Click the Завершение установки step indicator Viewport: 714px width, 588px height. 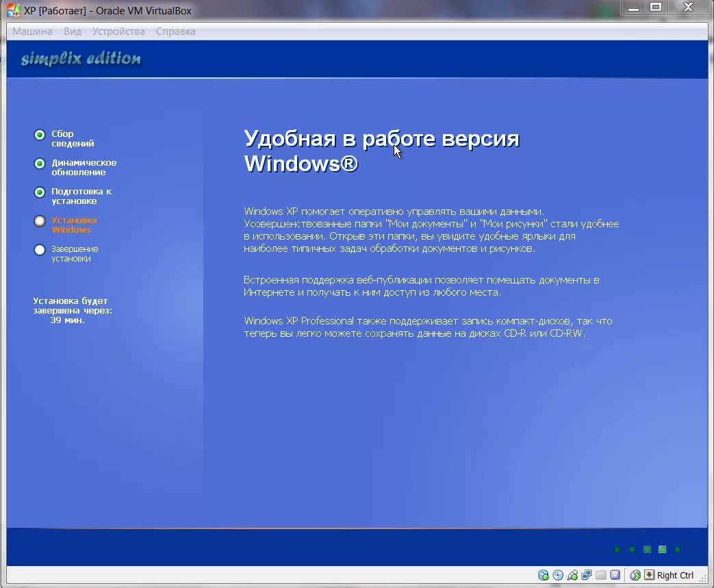pyautogui.click(x=40, y=250)
